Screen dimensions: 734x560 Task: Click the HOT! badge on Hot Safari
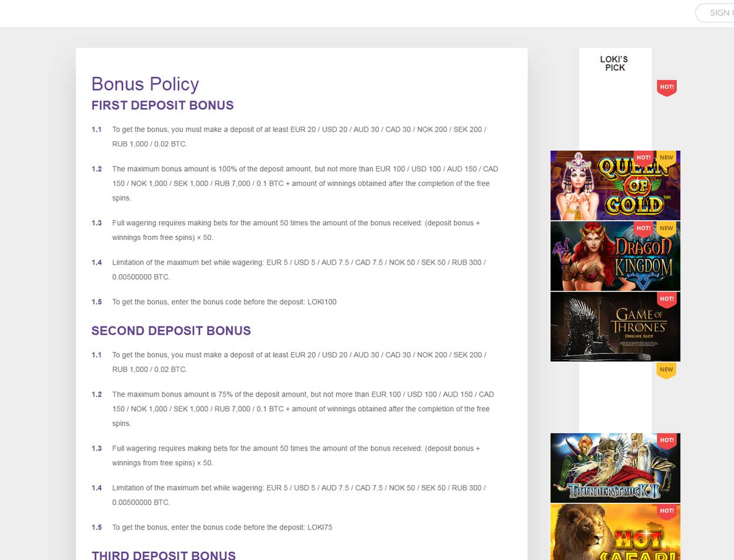667,512
